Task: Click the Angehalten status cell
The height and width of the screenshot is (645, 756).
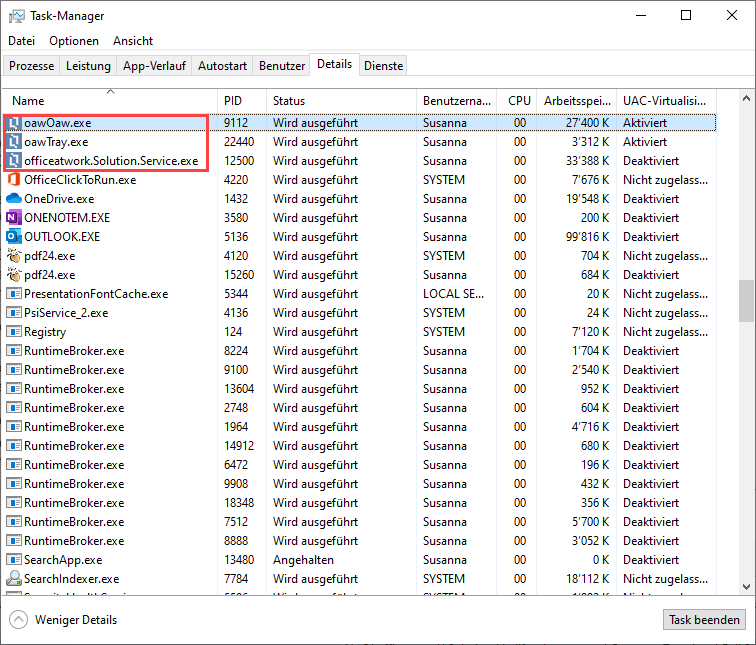Action: pyautogui.click(x=303, y=560)
